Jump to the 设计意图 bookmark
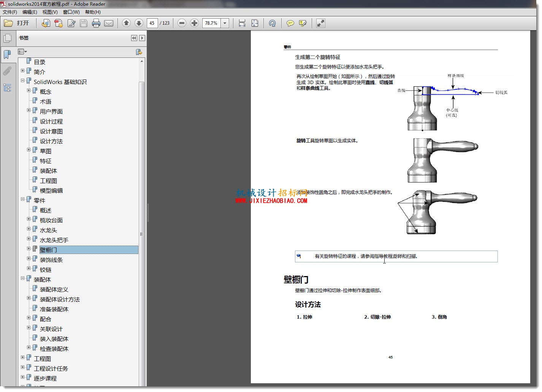The image size is (542, 392). [x=51, y=132]
